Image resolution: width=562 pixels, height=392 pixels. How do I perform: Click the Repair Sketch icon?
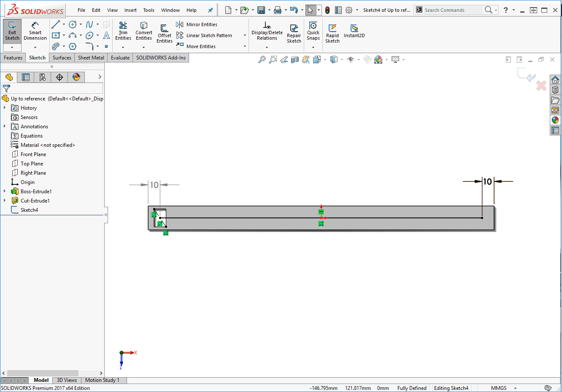tap(294, 33)
